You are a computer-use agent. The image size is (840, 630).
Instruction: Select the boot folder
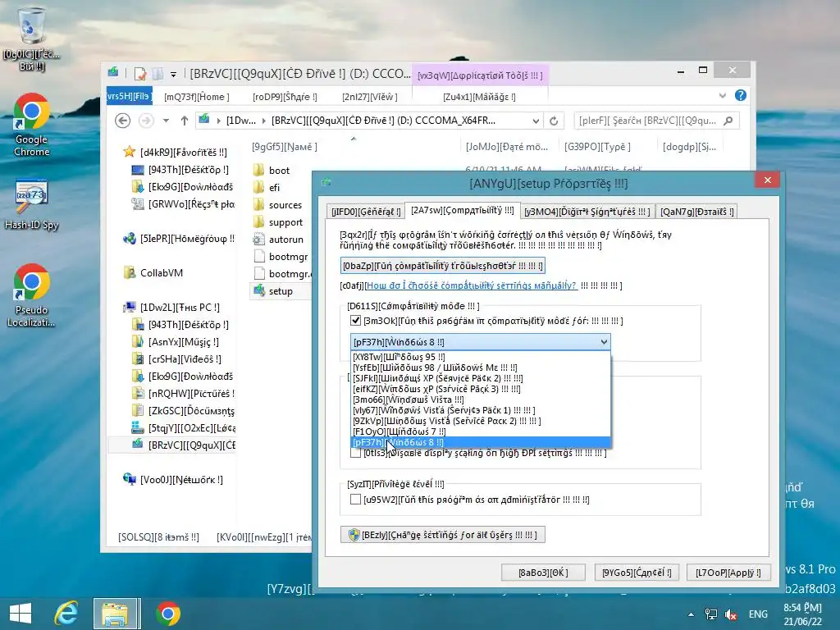point(272,171)
